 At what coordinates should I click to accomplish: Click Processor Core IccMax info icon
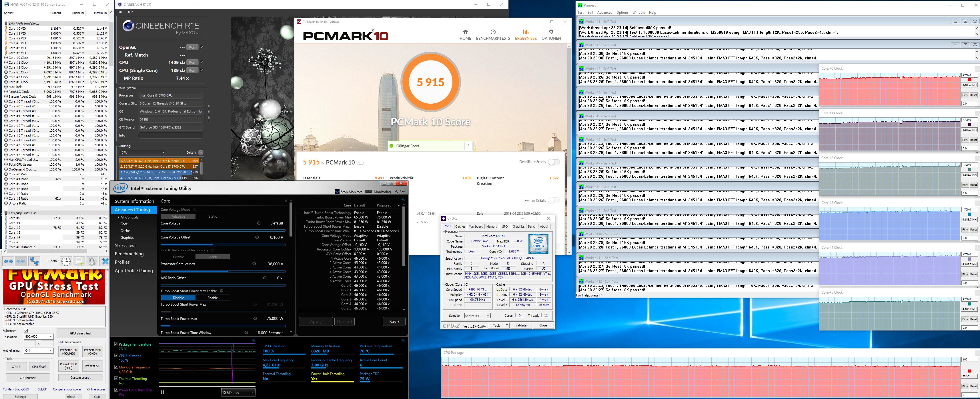pyautogui.click(x=254, y=264)
